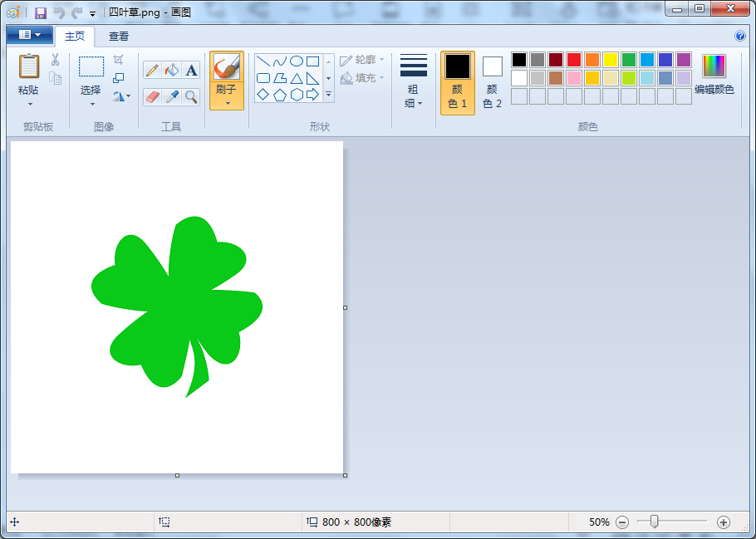
Task: Pick the red color swatch
Action: click(574, 60)
